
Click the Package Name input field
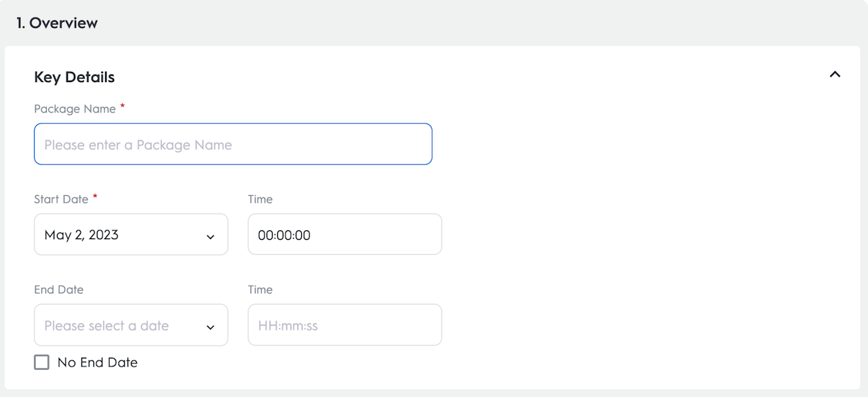pyautogui.click(x=233, y=144)
